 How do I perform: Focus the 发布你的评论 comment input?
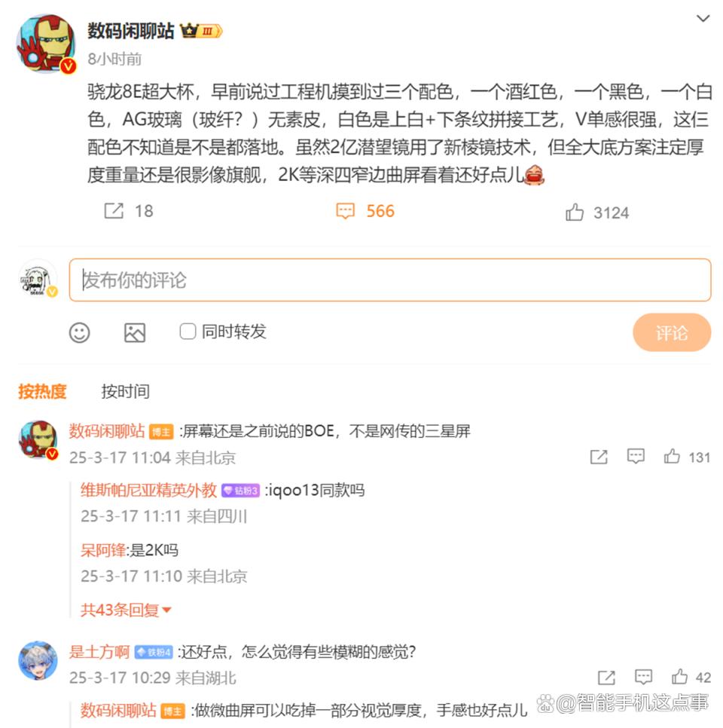coord(390,280)
